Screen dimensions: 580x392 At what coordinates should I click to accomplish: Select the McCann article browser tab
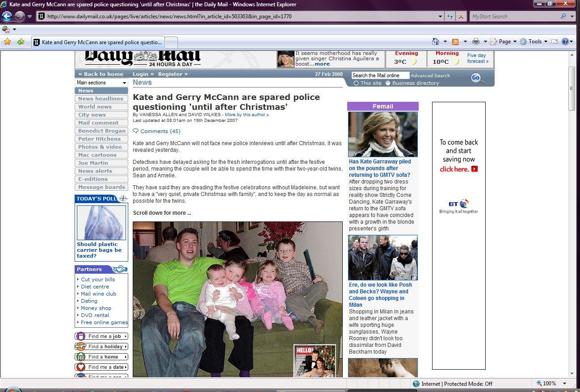98,42
